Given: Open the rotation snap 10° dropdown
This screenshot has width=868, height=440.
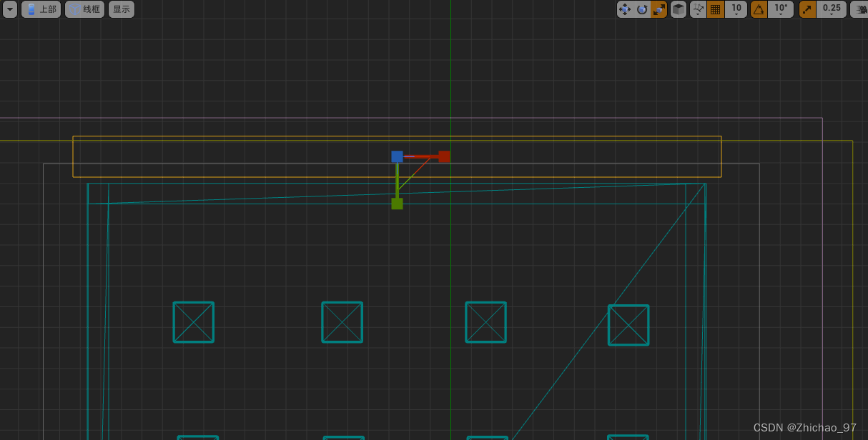Looking at the screenshot, I should coord(781,9).
